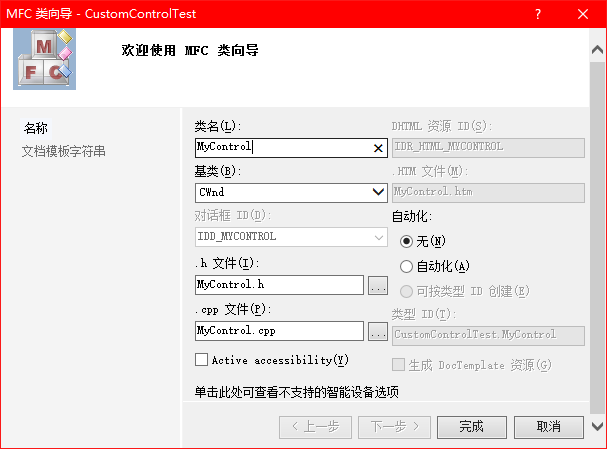Enable Active accessibility checkbox
The height and width of the screenshot is (449, 607).
click(x=202, y=360)
